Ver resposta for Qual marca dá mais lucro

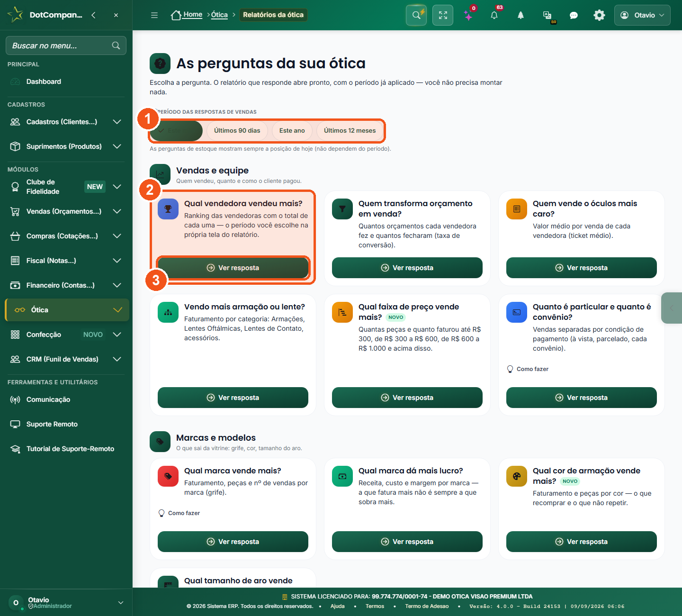pos(407,542)
